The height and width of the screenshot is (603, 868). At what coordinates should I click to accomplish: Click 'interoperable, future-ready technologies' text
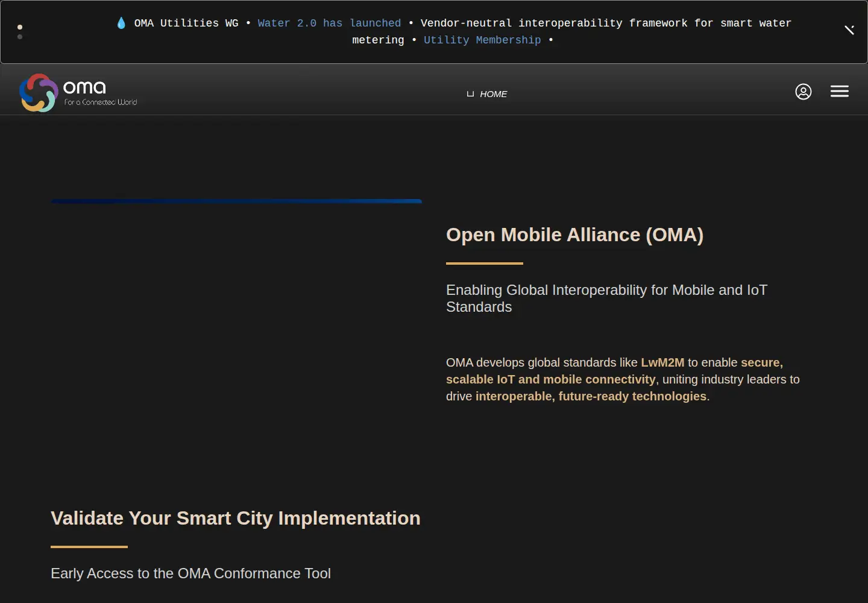click(x=591, y=396)
